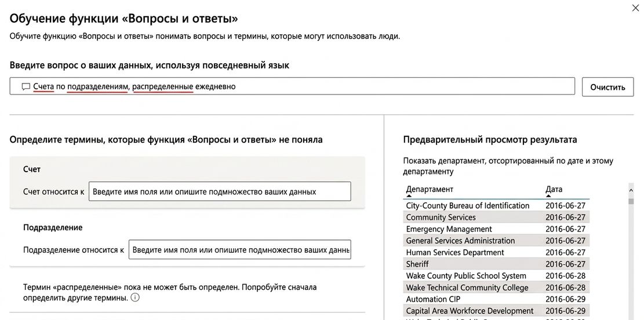Select the Sheriff row
This screenshot has height=320, width=644.
[x=496, y=264]
